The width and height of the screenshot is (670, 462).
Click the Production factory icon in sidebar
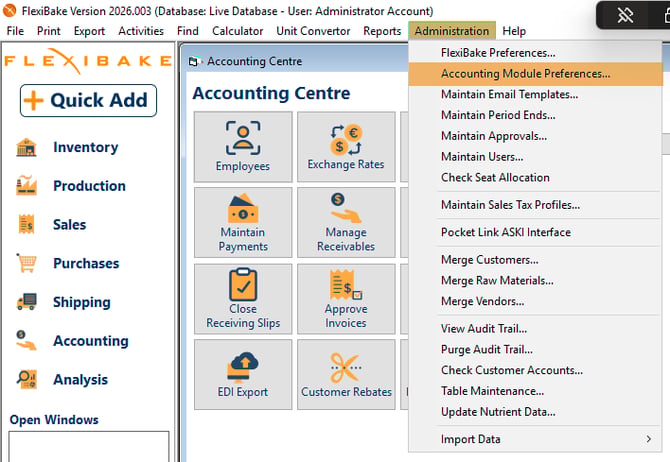tap(26, 186)
